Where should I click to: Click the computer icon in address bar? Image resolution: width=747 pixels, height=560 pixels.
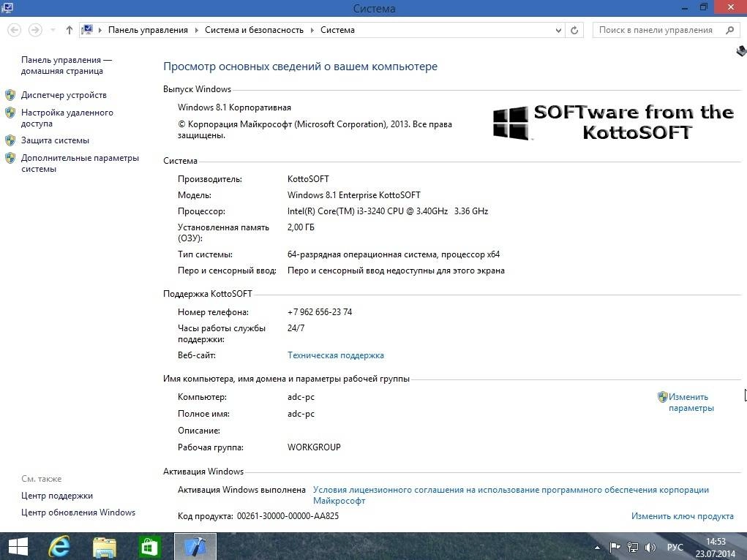tap(87, 29)
